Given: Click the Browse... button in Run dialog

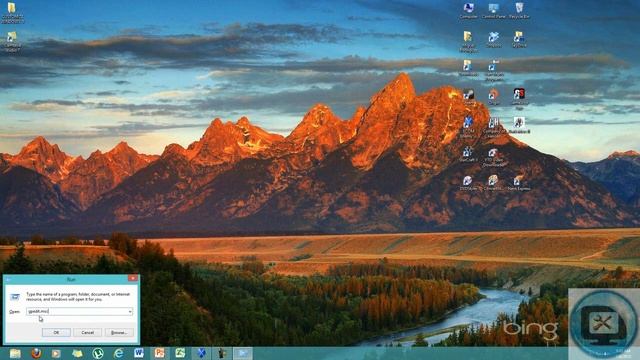Looking at the screenshot, I should click(x=119, y=333).
